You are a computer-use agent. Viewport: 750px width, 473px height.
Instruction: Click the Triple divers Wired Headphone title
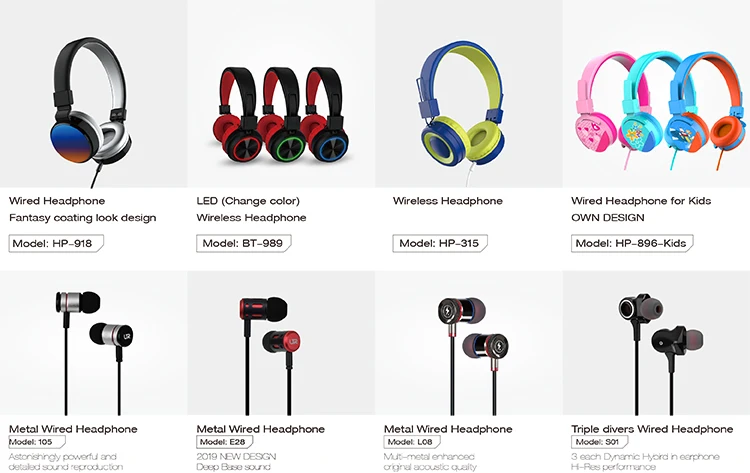652,429
